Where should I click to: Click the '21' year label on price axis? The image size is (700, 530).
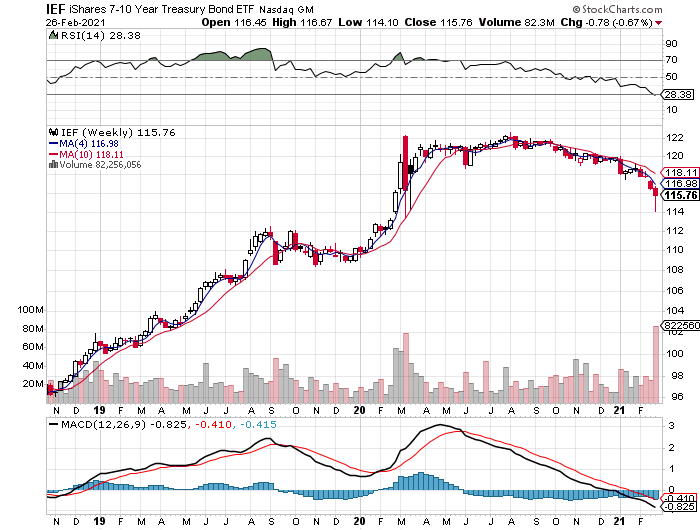619,410
